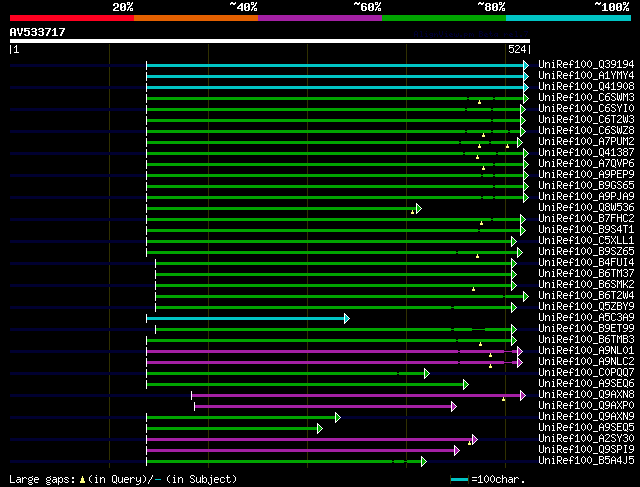
Task: Click yellow gap marker on B6SMK2 alignment
Action: pos(473,289)
